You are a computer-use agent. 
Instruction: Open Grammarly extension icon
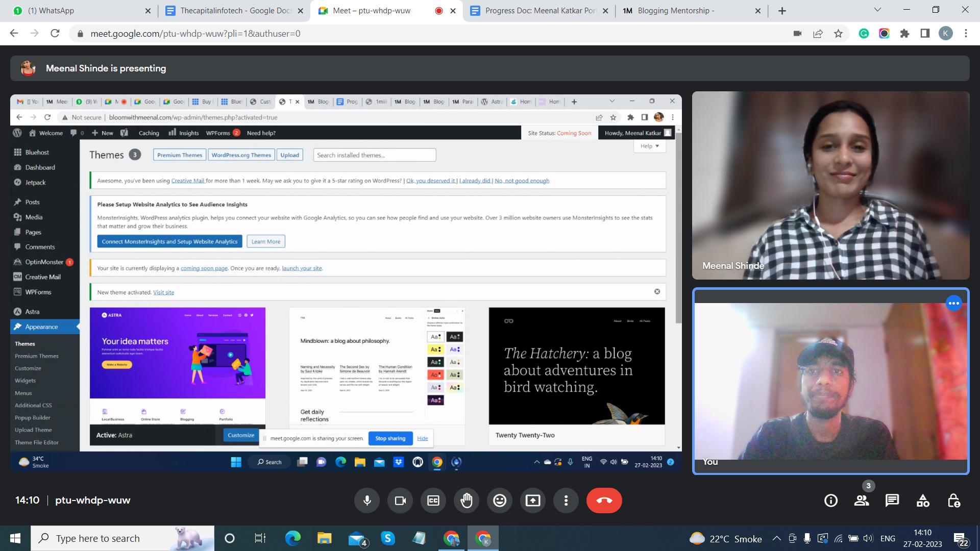click(x=864, y=33)
